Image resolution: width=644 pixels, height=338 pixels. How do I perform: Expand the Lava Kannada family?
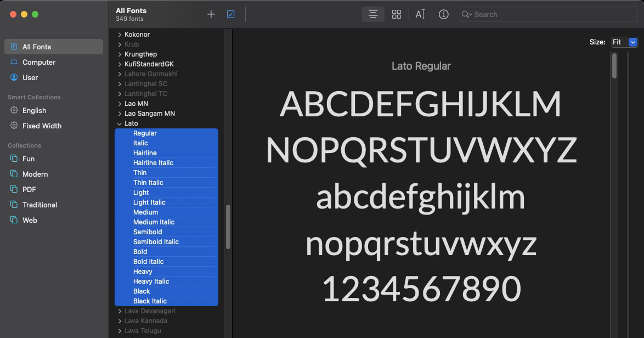[120, 321]
